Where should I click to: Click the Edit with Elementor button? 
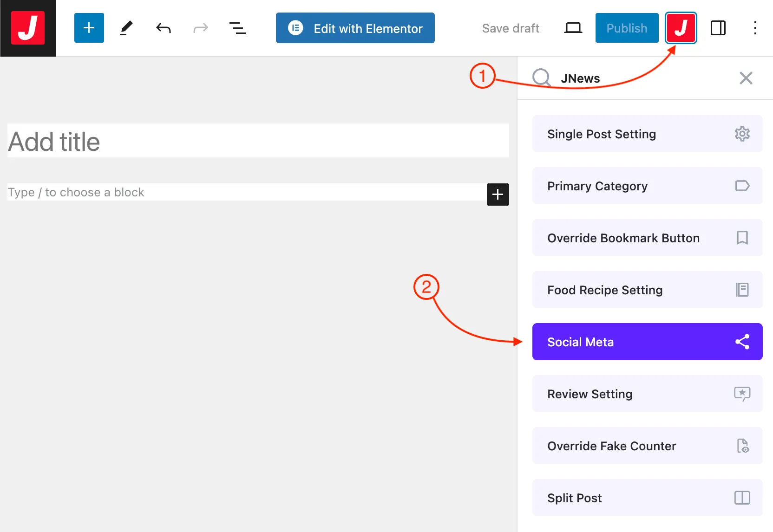355,28
